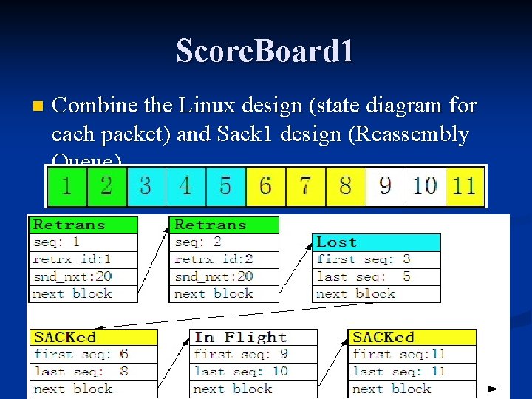Click 'next block' in the Lost block
This screenshot has height=399, width=532.
pos(376,294)
